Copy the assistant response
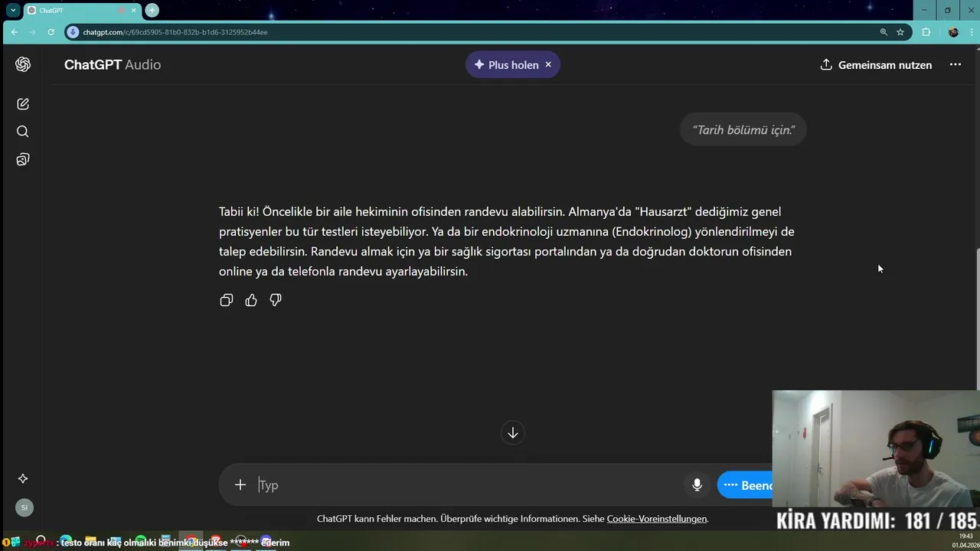This screenshot has height=551, width=980. (227, 300)
